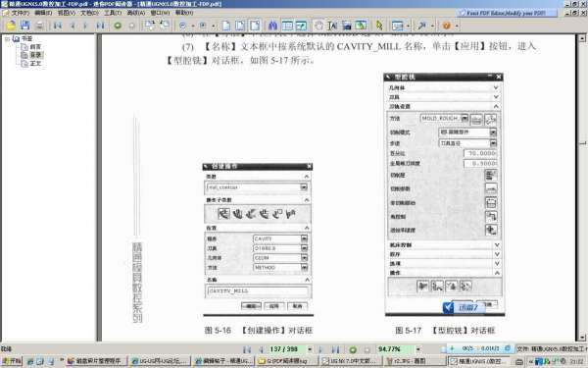This screenshot has height=368, width=588.
Task: Select the snapshot camera tool
Action: tap(347, 26)
